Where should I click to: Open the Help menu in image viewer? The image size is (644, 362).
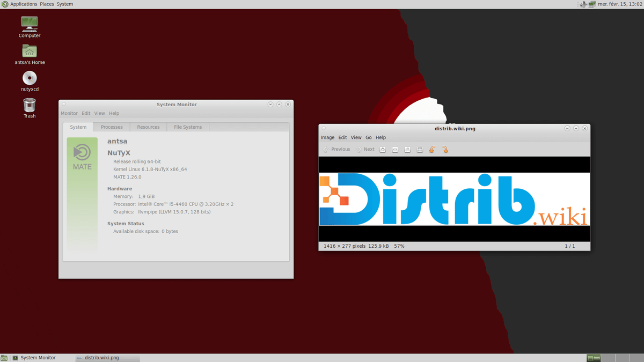(380, 138)
